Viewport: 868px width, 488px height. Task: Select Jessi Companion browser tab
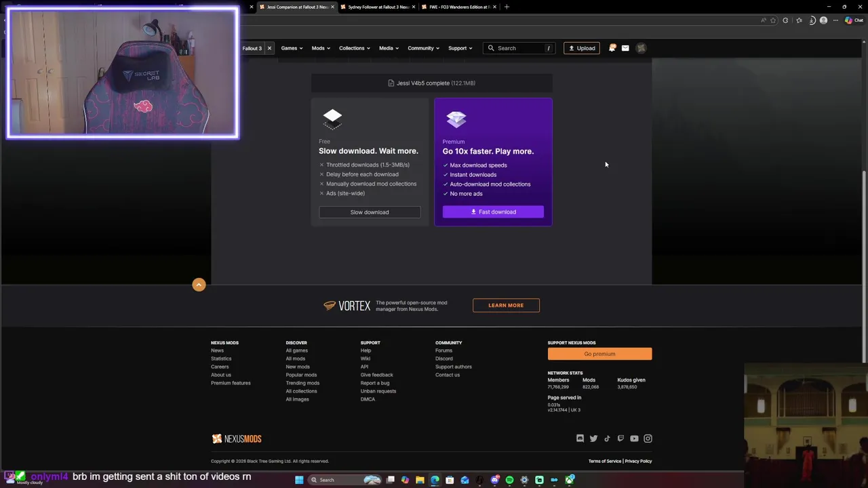click(297, 7)
